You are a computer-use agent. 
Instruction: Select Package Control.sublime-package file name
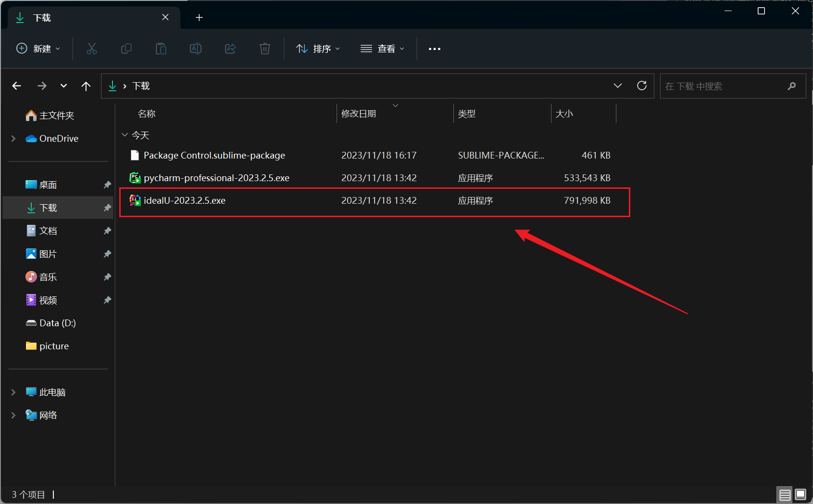click(x=214, y=155)
